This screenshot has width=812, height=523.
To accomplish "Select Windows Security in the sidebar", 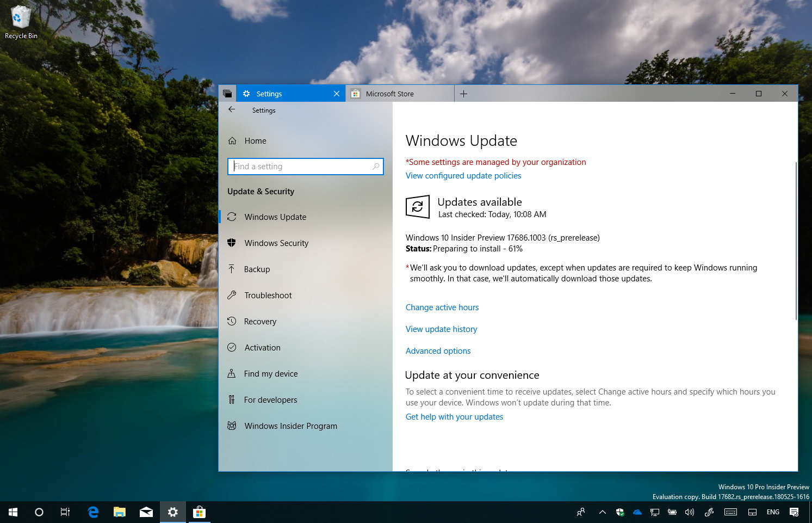I will pos(276,243).
